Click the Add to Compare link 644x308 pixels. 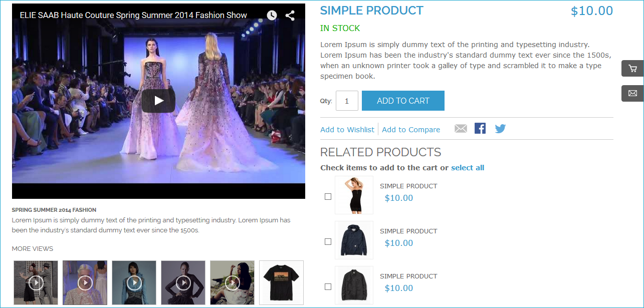click(x=411, y=130)
